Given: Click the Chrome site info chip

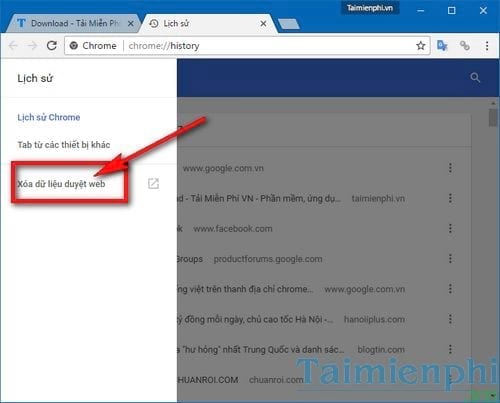Looking at the screenshot, I should [93, 46].
